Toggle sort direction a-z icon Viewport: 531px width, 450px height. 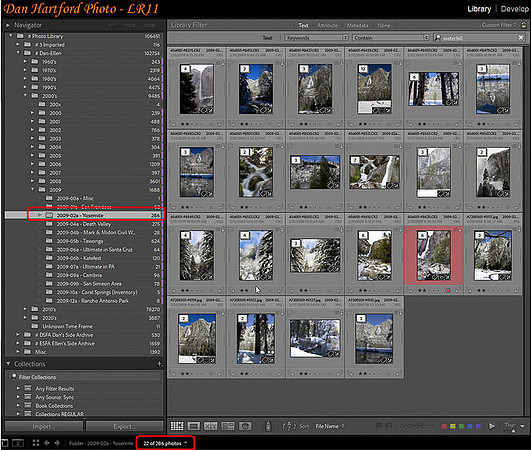coord(289,426)
